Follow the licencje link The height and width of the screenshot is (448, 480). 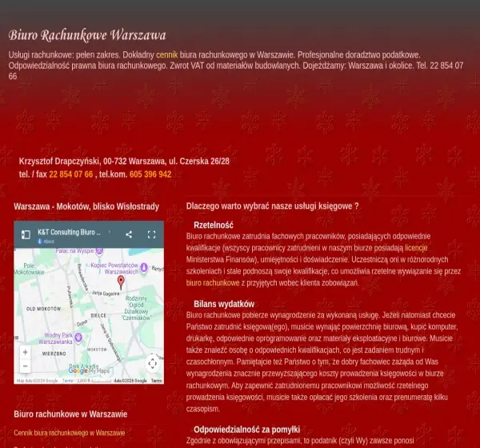pos(416,248)
